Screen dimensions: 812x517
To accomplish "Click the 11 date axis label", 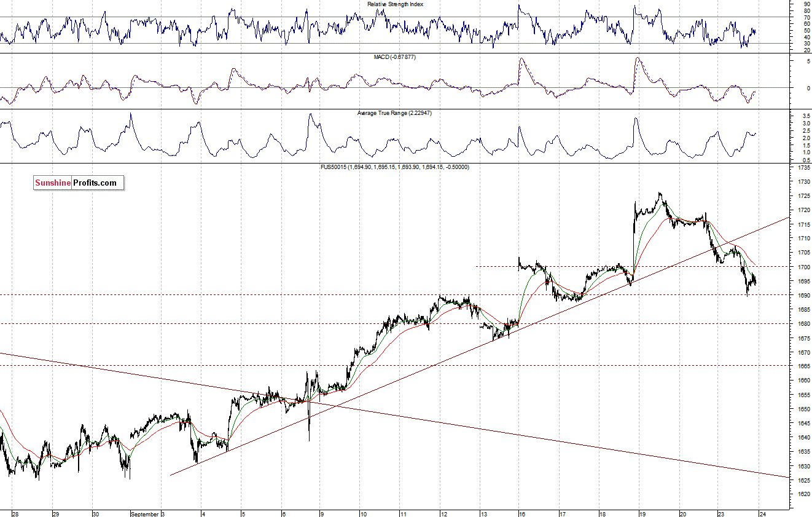I will [x=404, y=513].
